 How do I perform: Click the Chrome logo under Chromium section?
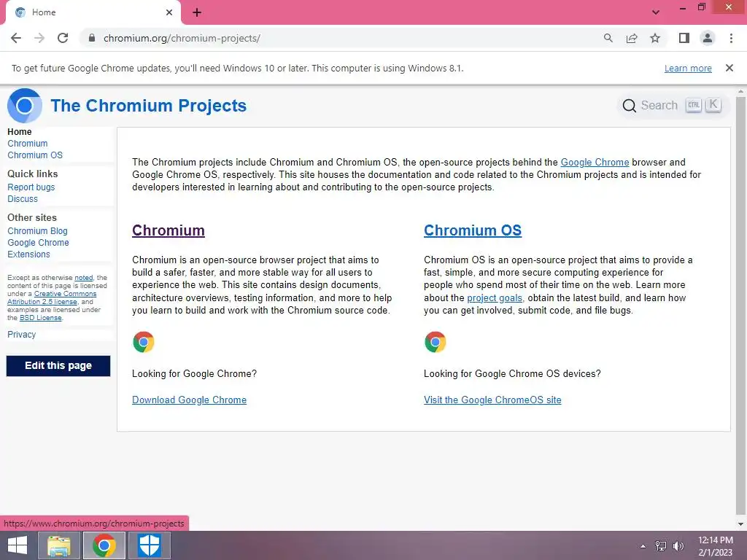click(144, 342)
